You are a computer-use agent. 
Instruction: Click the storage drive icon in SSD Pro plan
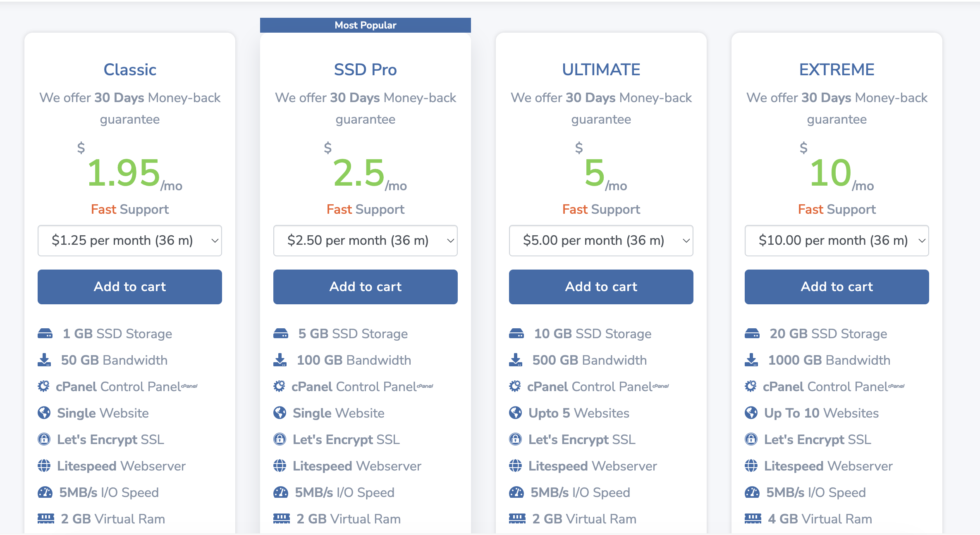tap(281, 333)
